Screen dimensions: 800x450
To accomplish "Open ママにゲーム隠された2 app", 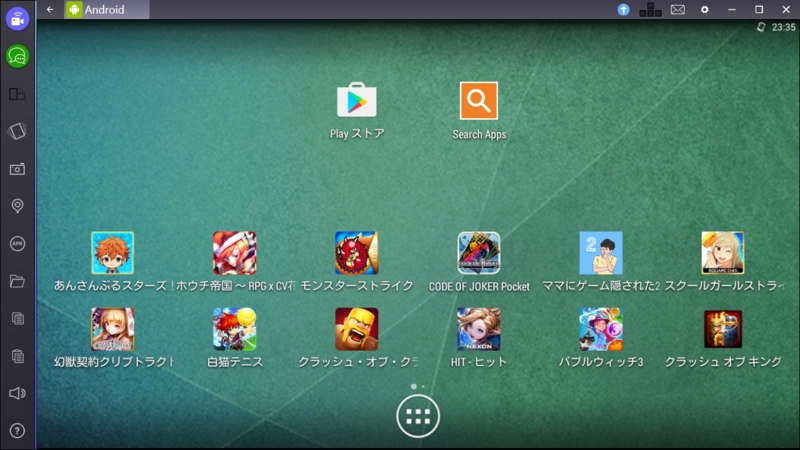I will (601, 253).
